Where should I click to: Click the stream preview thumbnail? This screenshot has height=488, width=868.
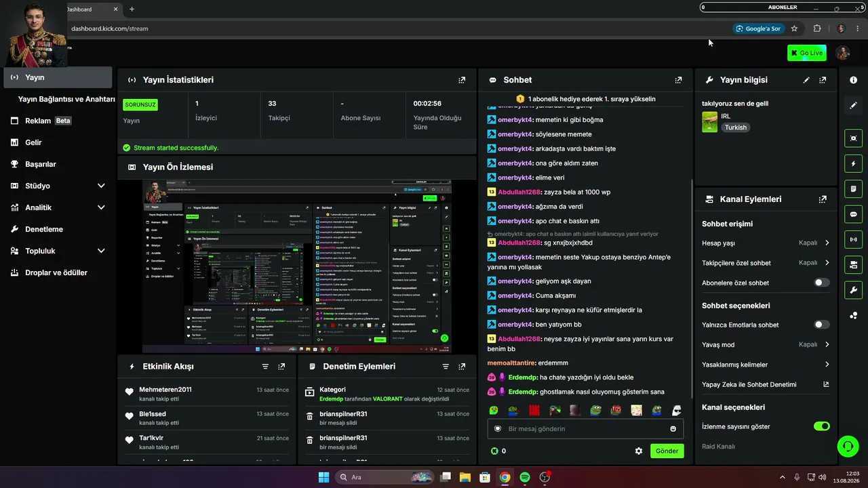coord(297,266)
